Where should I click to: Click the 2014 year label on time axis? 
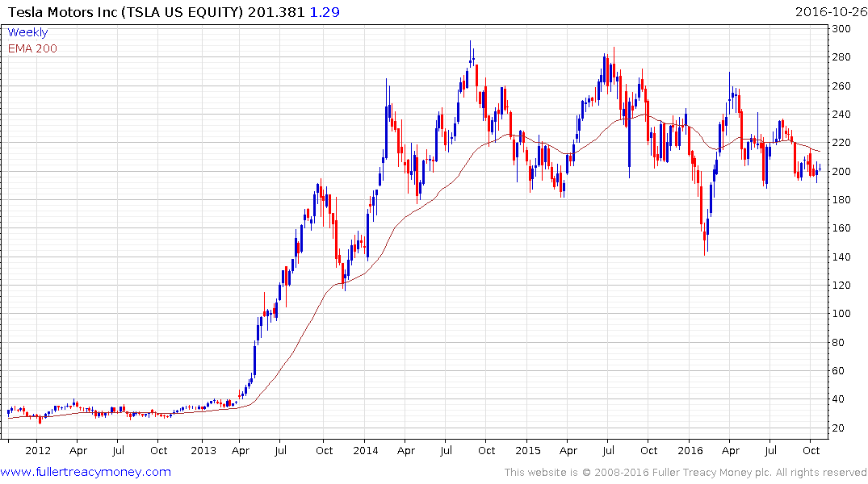pyautogui.click(x=365, y=450)
